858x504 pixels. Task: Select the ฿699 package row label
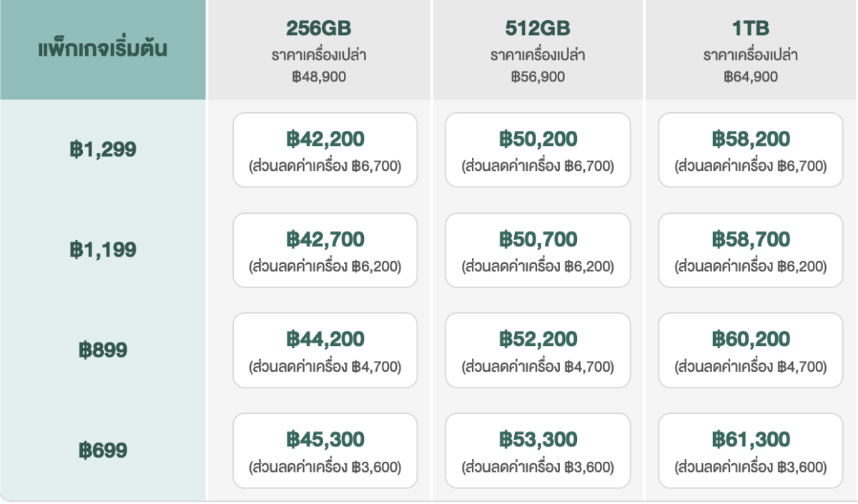103,450
